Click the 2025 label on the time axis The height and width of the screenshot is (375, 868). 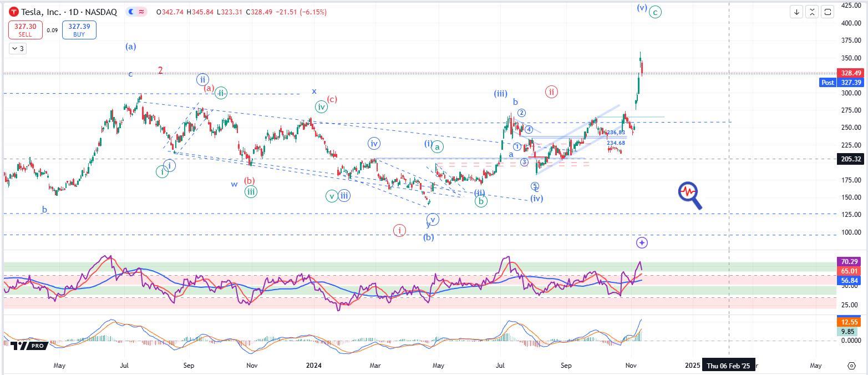(x=692, y=366)
